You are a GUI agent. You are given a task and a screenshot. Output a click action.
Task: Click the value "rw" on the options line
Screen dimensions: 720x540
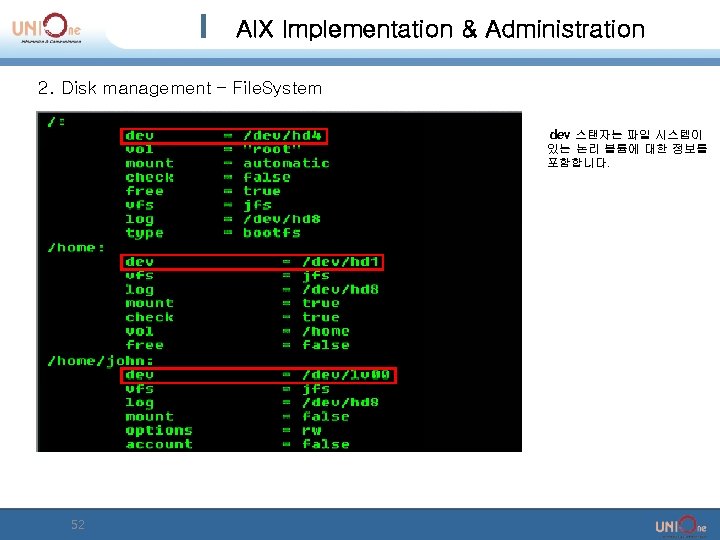312,430
